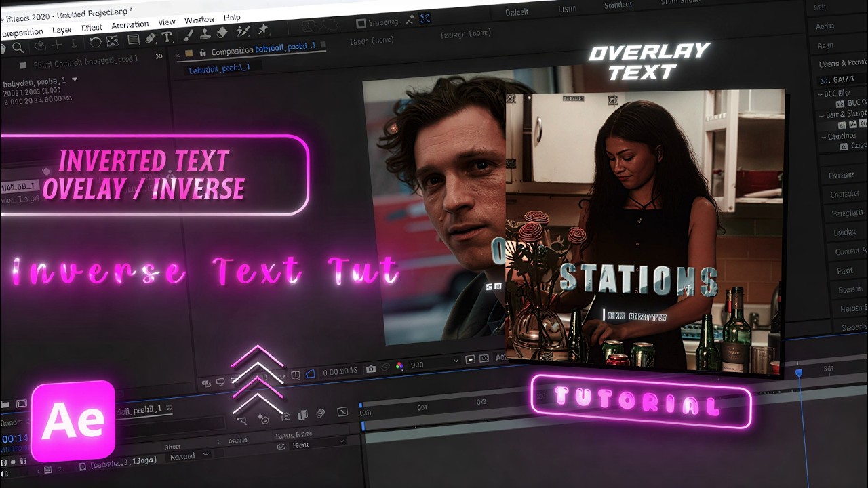Viewport: 868px width, 488px height.
Task: Open the layer blending Mode Normal dropdown
Action: [189, 456]
